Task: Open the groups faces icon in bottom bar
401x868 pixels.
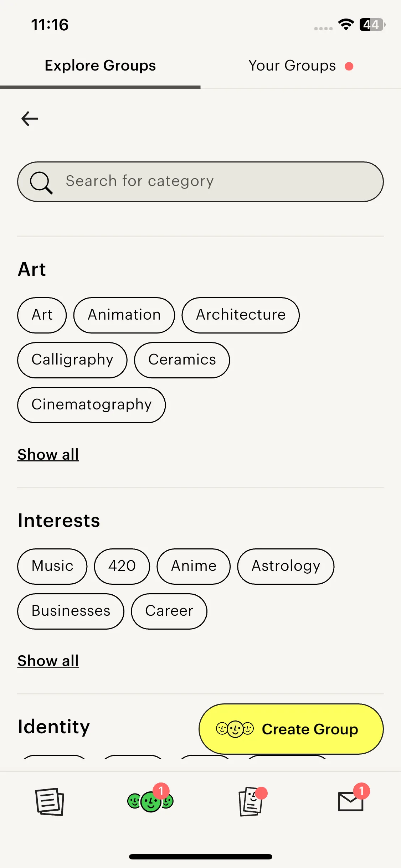Action: (150, 802)
